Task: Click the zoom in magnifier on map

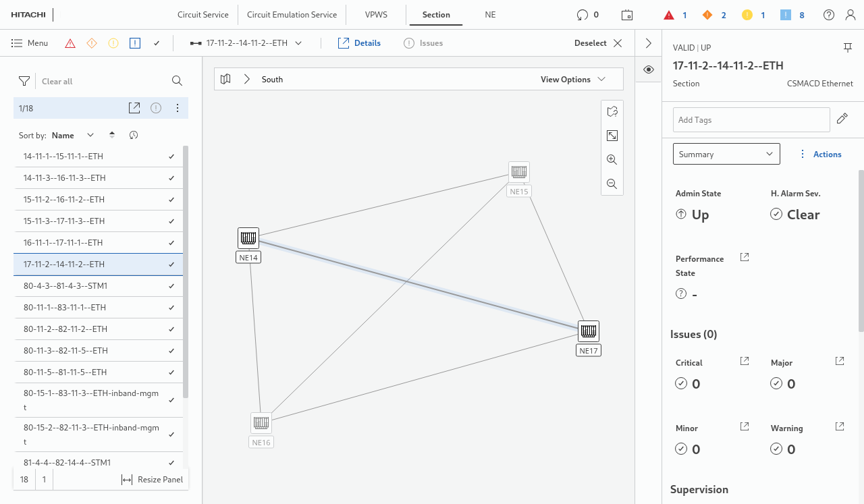Action: click(x=612, y=160)
